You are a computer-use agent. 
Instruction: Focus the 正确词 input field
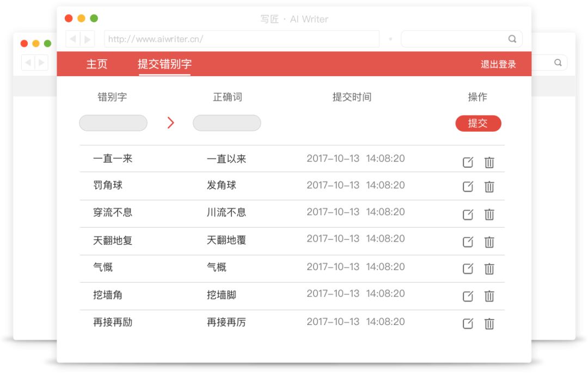pos(227,123)
